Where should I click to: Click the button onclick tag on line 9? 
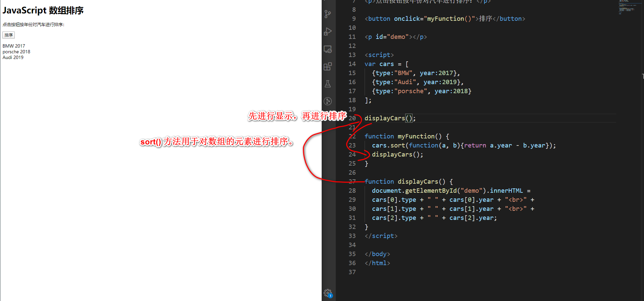click(x=445, y=19)
